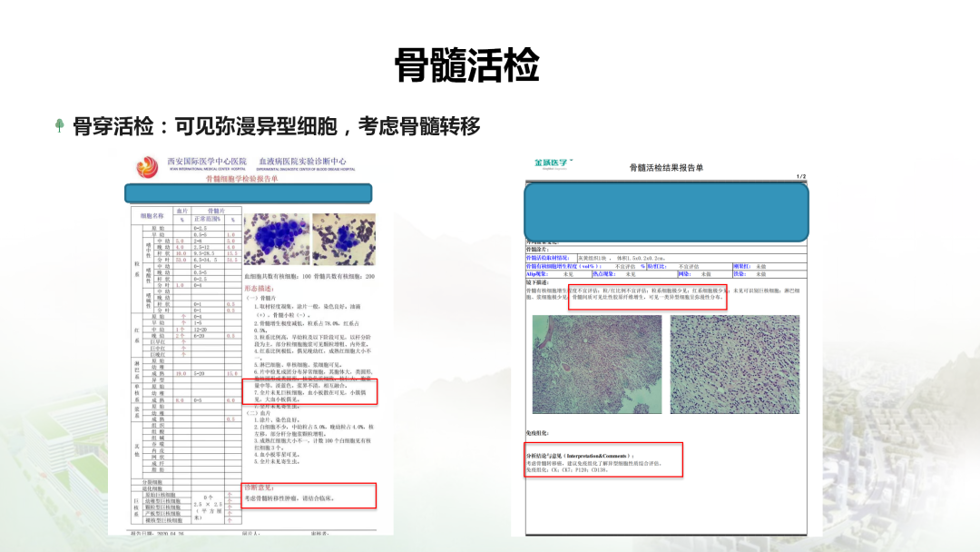Click the slide title 骨髓活检
Image resolution: width=980 pixels, height=552 pixels.
point(466,65)
